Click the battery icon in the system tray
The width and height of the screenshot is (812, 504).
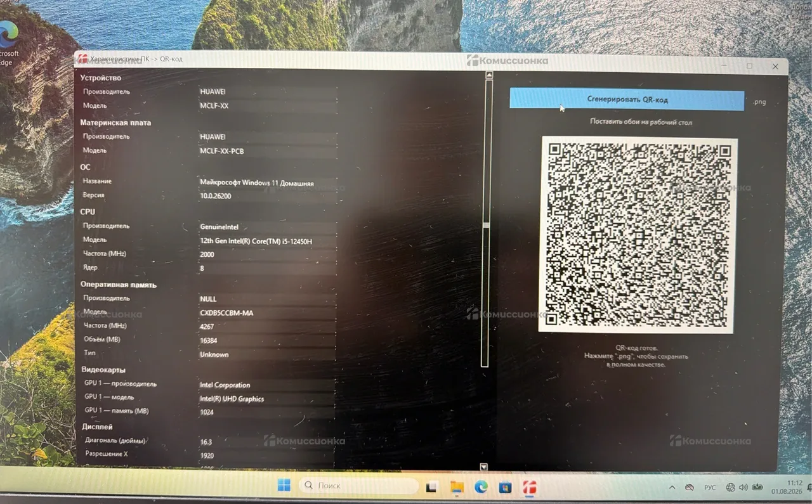pos(756,488)
